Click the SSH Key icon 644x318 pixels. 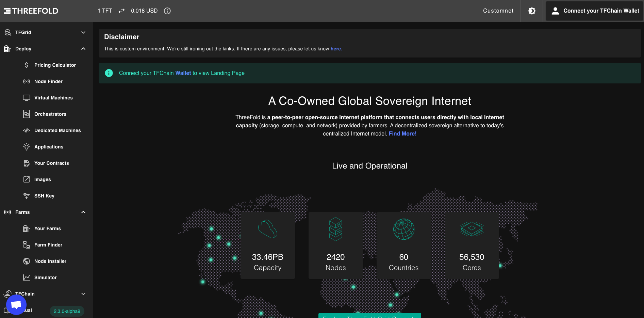27,196
